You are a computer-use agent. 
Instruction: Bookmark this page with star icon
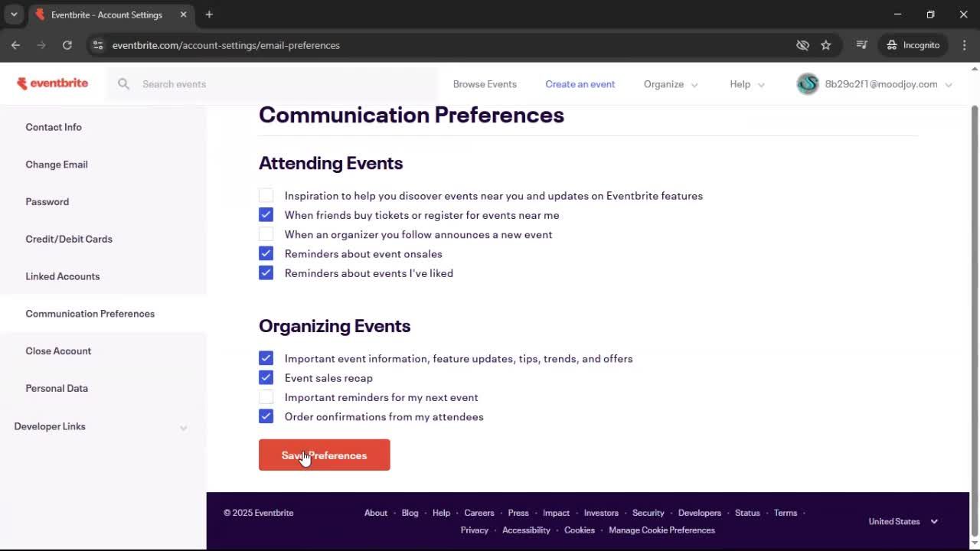coord(826,45)
